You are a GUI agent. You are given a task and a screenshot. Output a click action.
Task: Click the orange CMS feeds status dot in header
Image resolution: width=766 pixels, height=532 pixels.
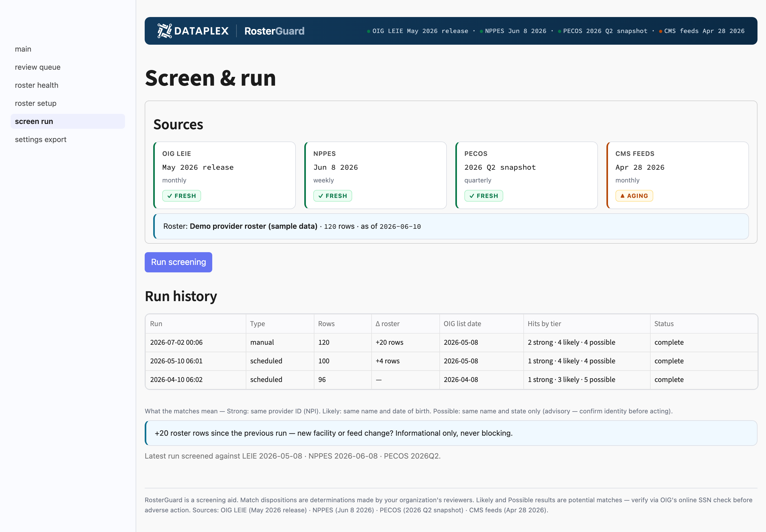coord(660,31)
